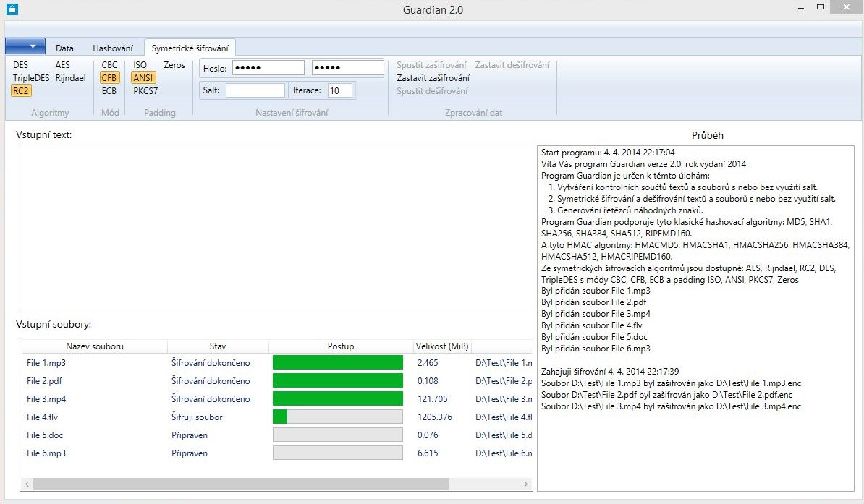Select PKCS7 padding
Screen dimensions: 864x504
(x=145, y=91)
